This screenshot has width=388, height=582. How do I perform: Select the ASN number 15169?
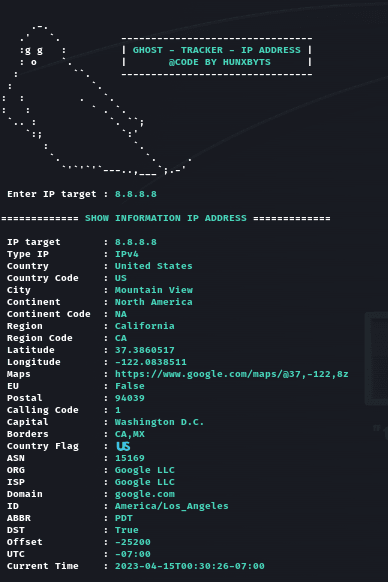click(130, 458)
